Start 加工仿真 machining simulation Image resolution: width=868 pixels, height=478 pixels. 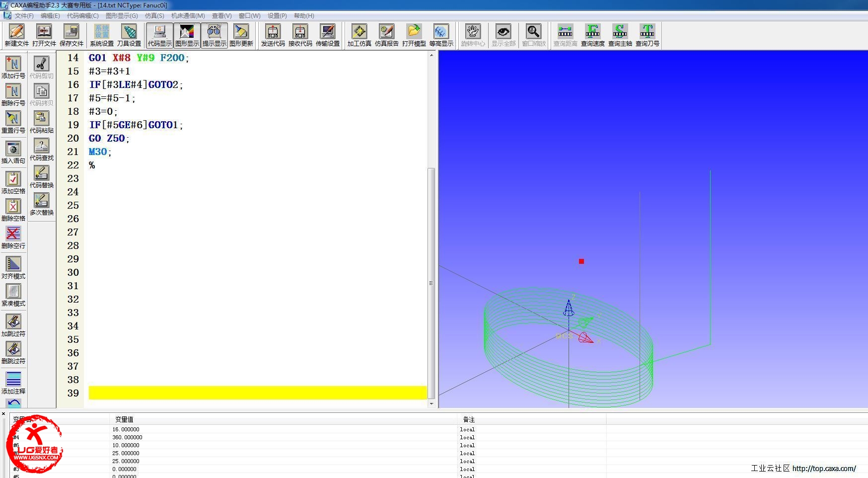point(359,35)
